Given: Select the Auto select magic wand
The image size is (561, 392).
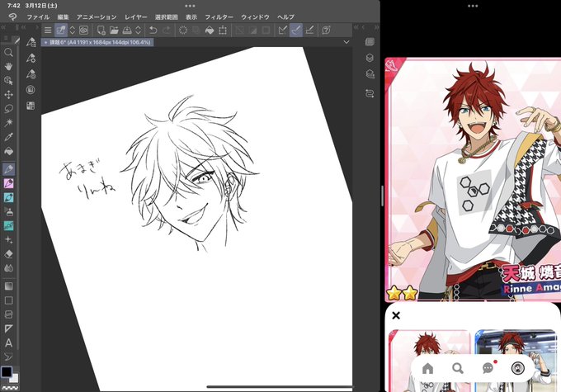Looking at the screenshot, I should tap(8, 123).
